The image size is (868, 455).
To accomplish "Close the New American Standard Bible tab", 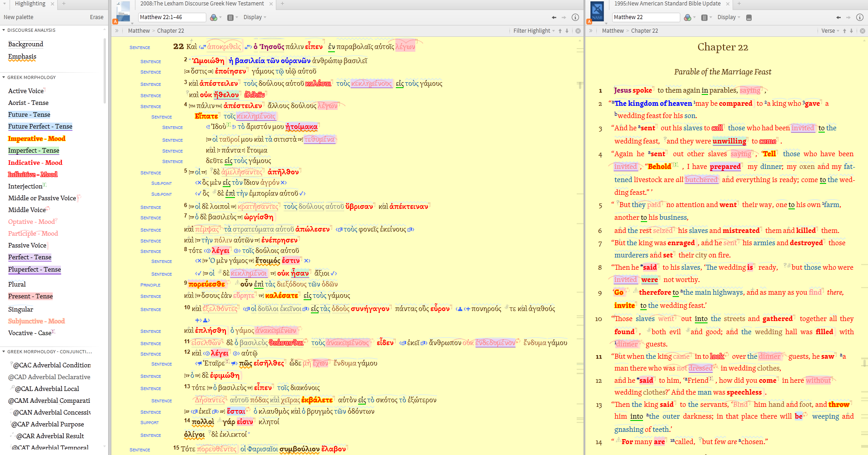I will point(728,4).
